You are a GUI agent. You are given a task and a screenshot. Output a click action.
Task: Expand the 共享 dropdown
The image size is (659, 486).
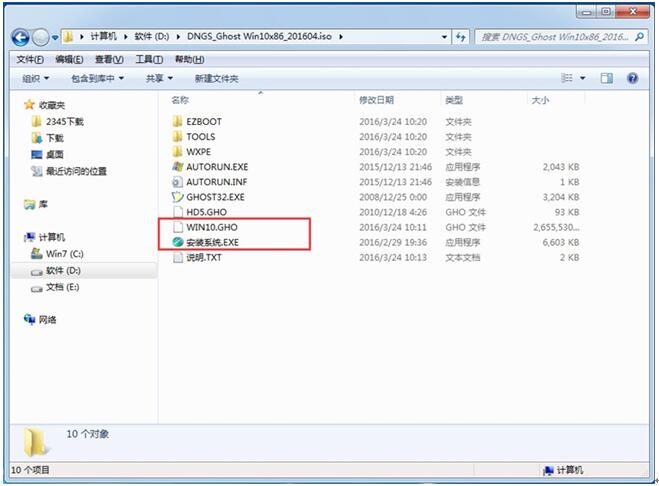click(158, 78)
